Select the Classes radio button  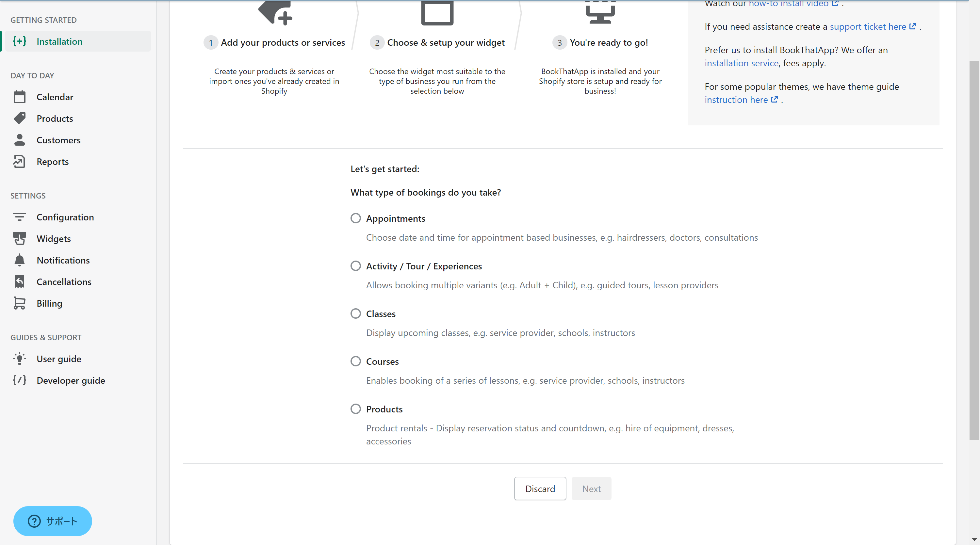point(355,313)
